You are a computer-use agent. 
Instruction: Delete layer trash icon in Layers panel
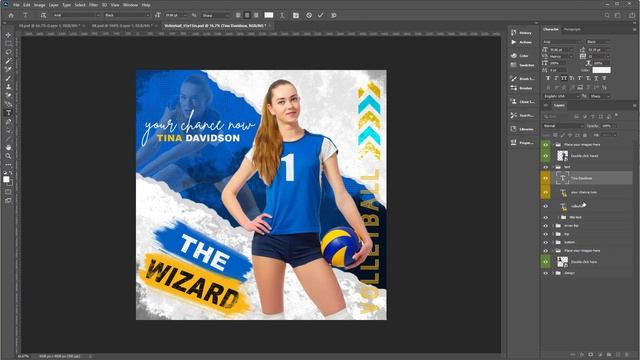(627, 355)
